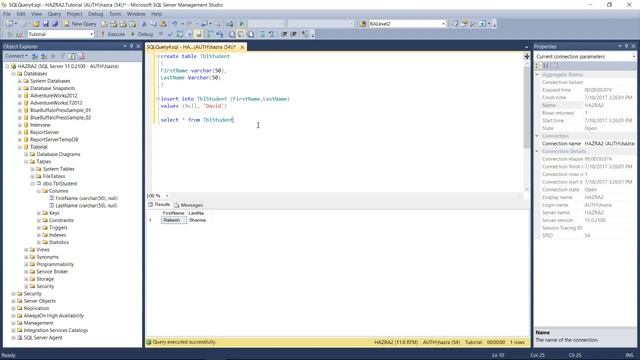The height and width of the screenshot is (360, 640).
Task: Click the red-flame Activity icon in Object Explorer
Action: 82,56
